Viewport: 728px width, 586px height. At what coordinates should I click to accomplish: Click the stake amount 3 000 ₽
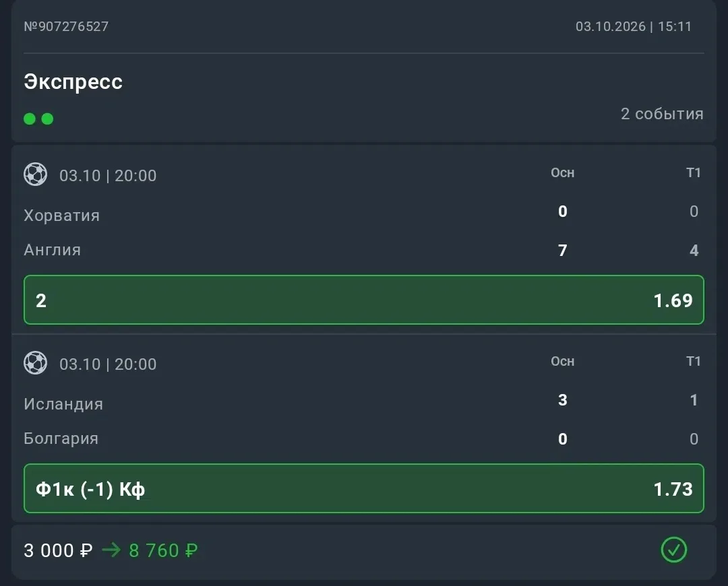(x=58, y=550)
